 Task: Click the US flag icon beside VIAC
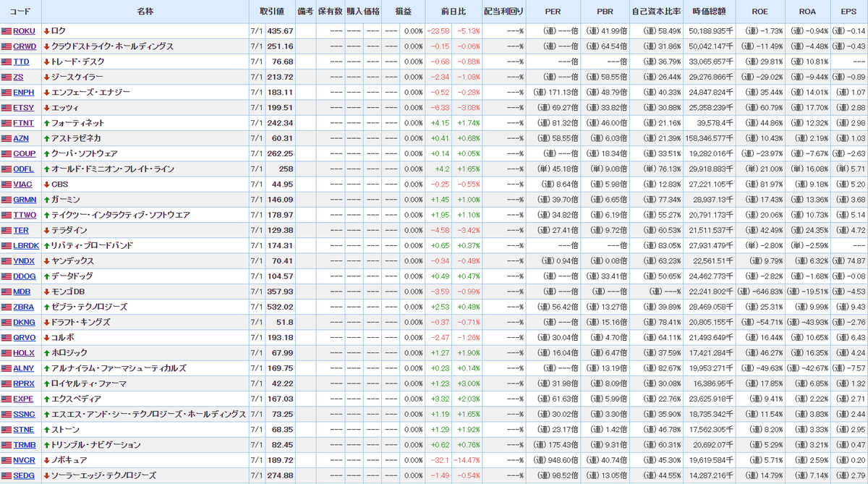[x=7, y=184]
